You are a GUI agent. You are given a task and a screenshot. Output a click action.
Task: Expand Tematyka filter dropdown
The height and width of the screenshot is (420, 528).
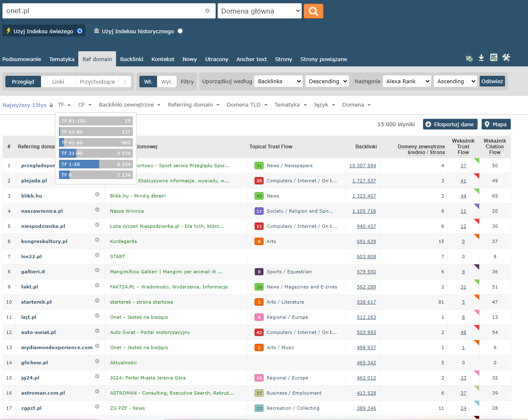coord(291,105)
